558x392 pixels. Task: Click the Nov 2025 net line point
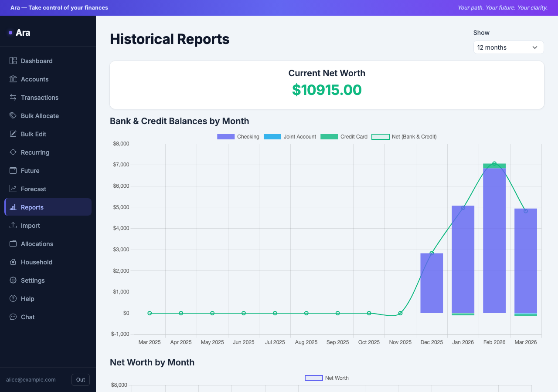tap(400, 313)
